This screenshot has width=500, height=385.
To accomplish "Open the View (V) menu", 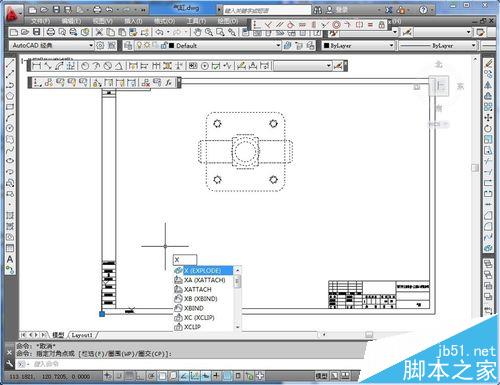I will (x=102, y=21).
